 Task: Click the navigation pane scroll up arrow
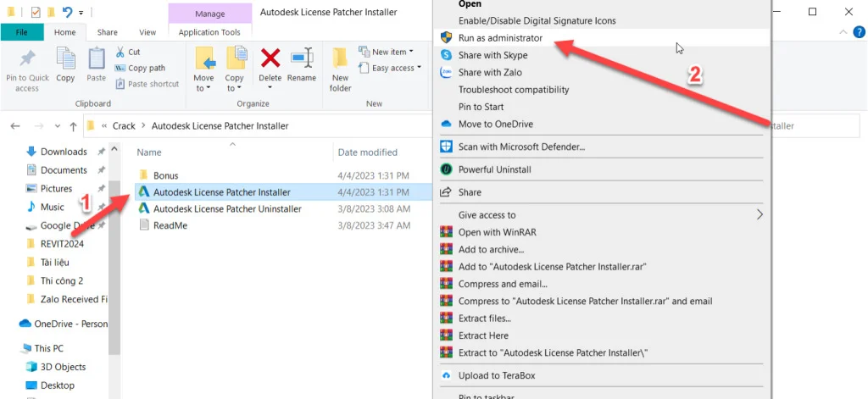click(x=114, y=149)
